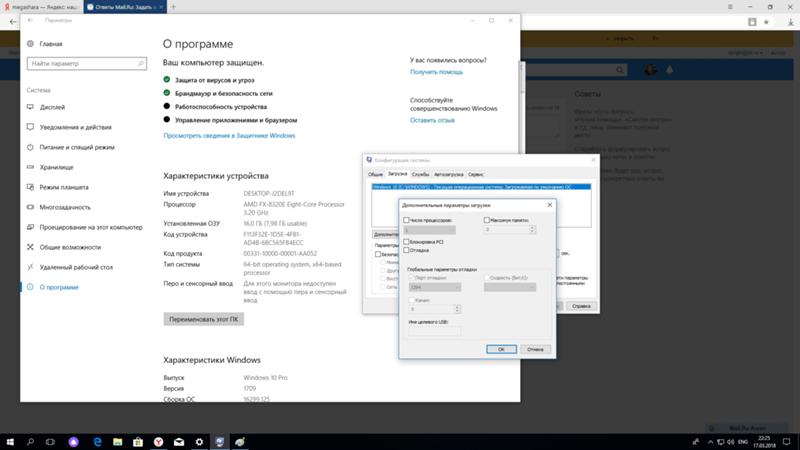The height and width of the screenshot is (450, 800).
Task: Open the Mail app from the taskbar
Action: 179,442
